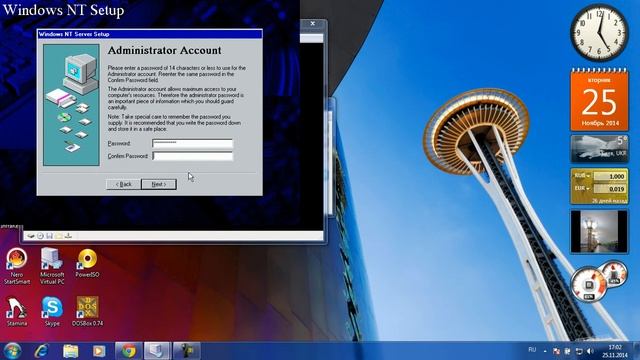The width and height of the screenshot is (640, 360).
Task: Launch Skype from the desktop
Action: 52,311
